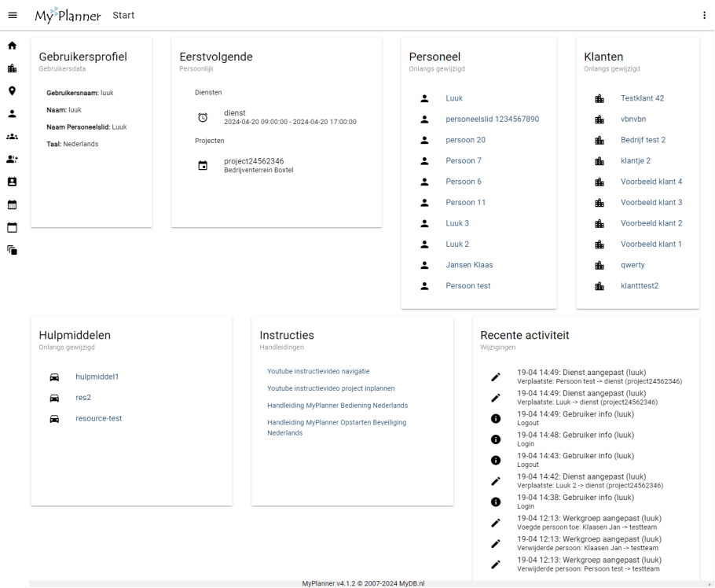The width and height of the screenshot is (715, 588).
Task: Open the workgroups people icon
Action: click(x=12, y=137)
